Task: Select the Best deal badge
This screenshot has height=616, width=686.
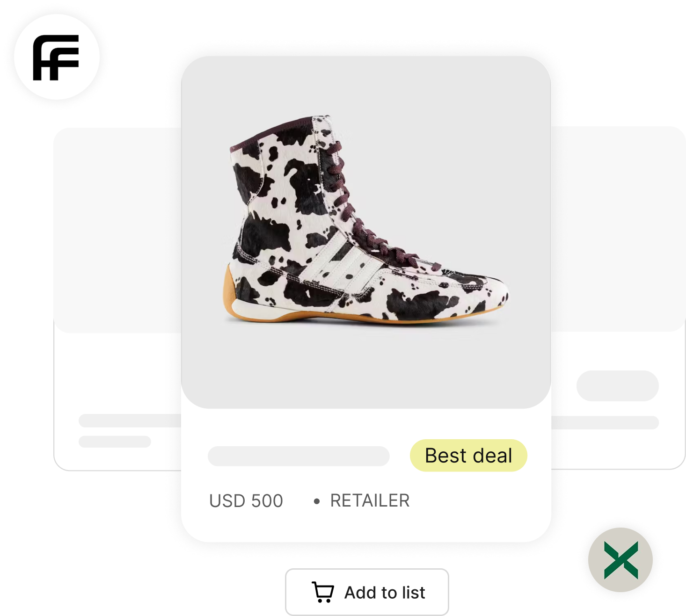Action: pos(468,456)
